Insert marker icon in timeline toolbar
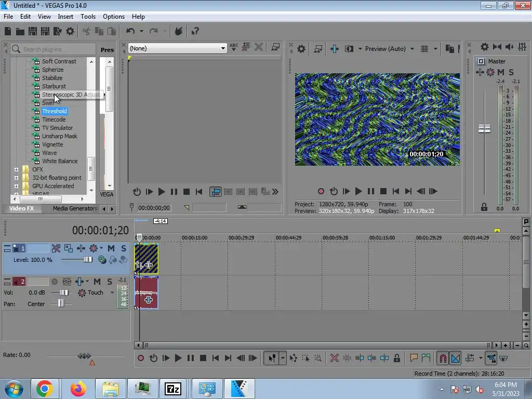The image size is (532, 399). click(x=414, y=358)
